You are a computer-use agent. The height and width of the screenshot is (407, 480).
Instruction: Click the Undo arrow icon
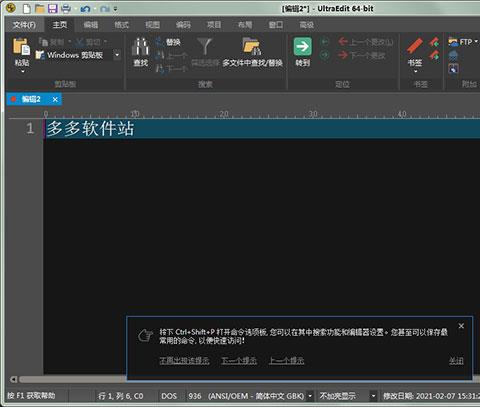pos(85,9)
